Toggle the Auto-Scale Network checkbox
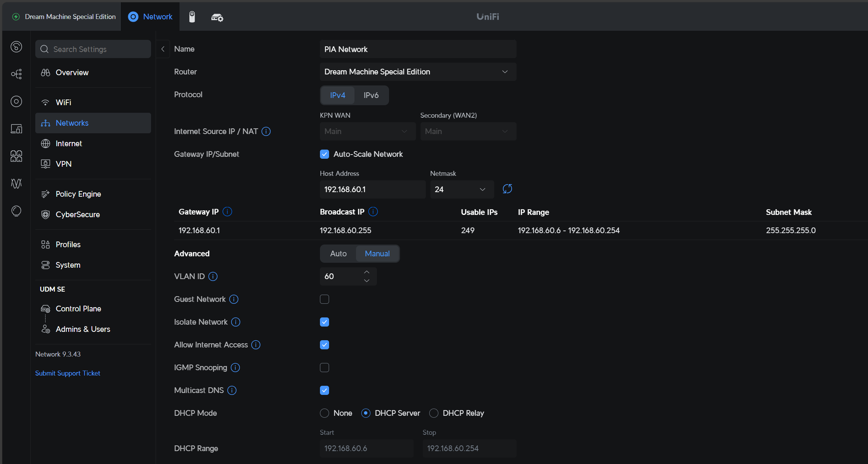 [x=325, y=154]
